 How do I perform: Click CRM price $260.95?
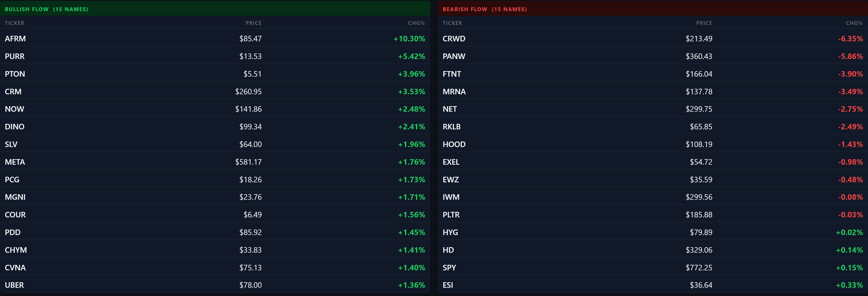coord(248,91)
